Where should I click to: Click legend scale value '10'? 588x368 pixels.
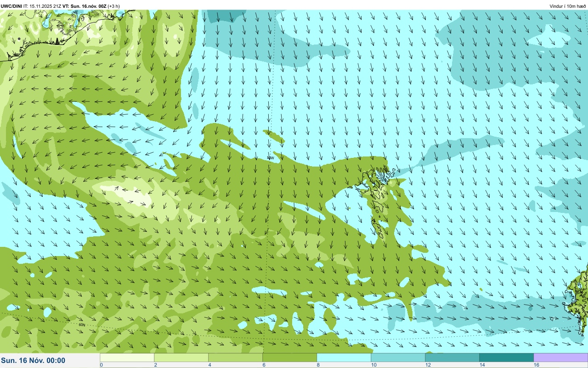click(373, 365)
